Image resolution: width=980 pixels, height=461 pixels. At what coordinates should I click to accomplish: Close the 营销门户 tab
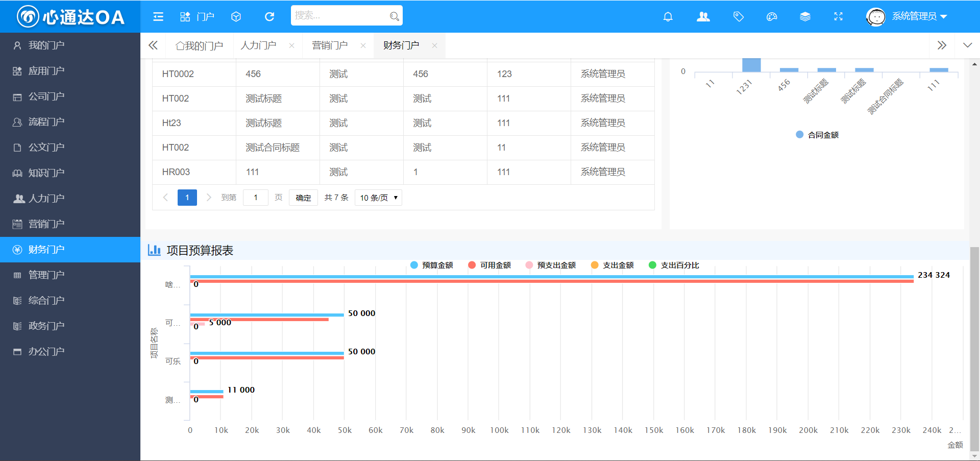tap(363, 45)
